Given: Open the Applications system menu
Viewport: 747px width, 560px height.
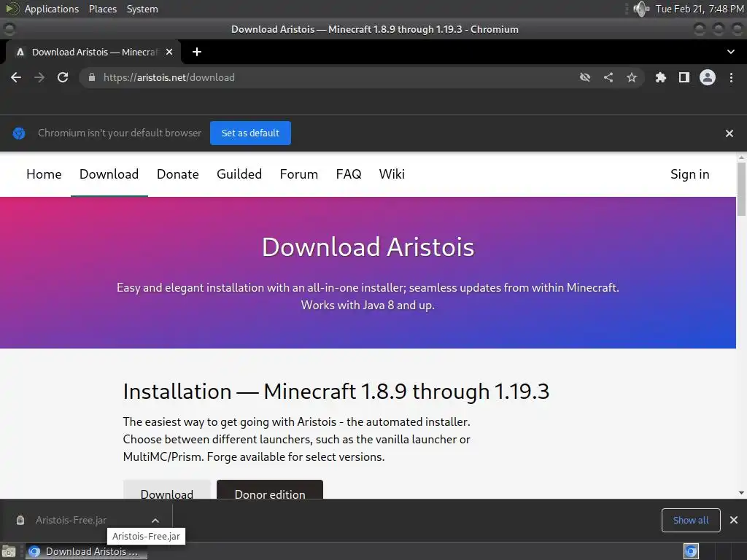Looking at the screenshot, I should click(x=52, y=9).
